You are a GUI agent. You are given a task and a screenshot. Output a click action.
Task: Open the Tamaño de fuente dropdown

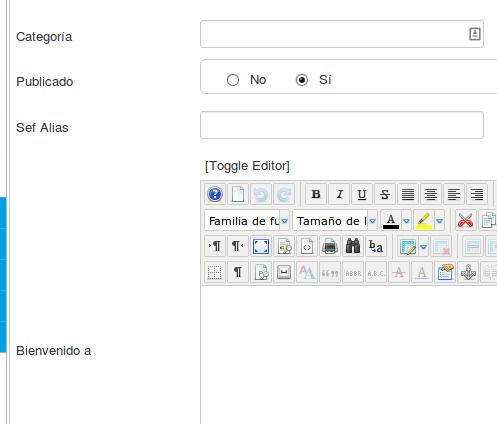(335, 220)
